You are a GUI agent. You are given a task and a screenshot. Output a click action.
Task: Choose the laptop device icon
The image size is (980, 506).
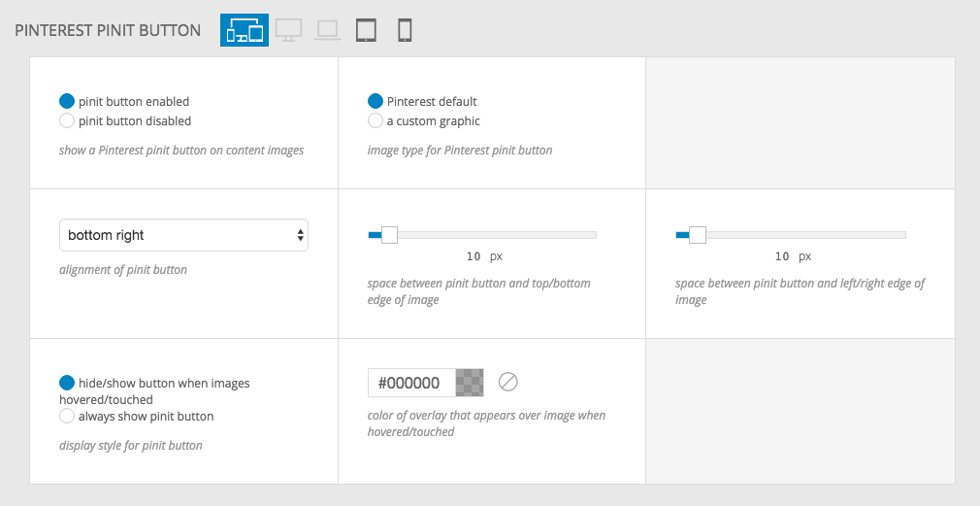(328, 30)
